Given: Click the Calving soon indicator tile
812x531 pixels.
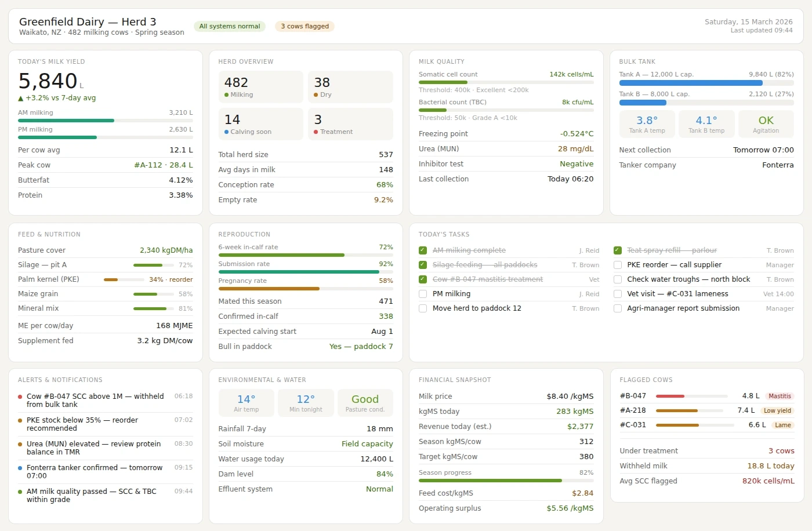Looking at the screenshot, I should (260, 123).
